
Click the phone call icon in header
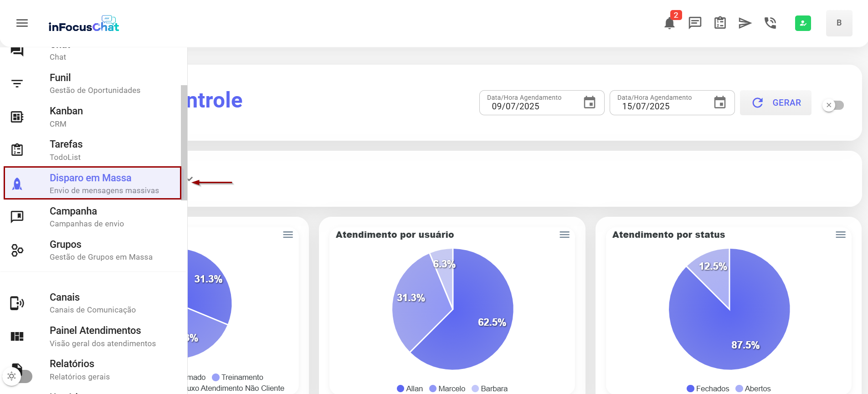(x=770, y=23)
